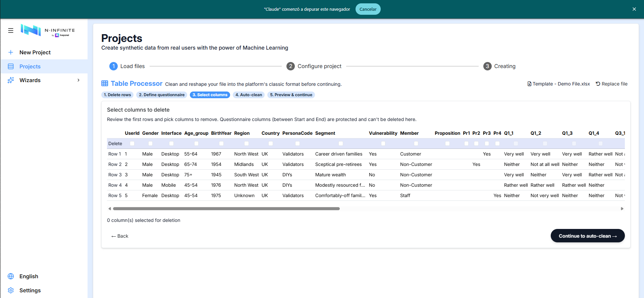Check the Delete box for Gender column

[150, 143]
